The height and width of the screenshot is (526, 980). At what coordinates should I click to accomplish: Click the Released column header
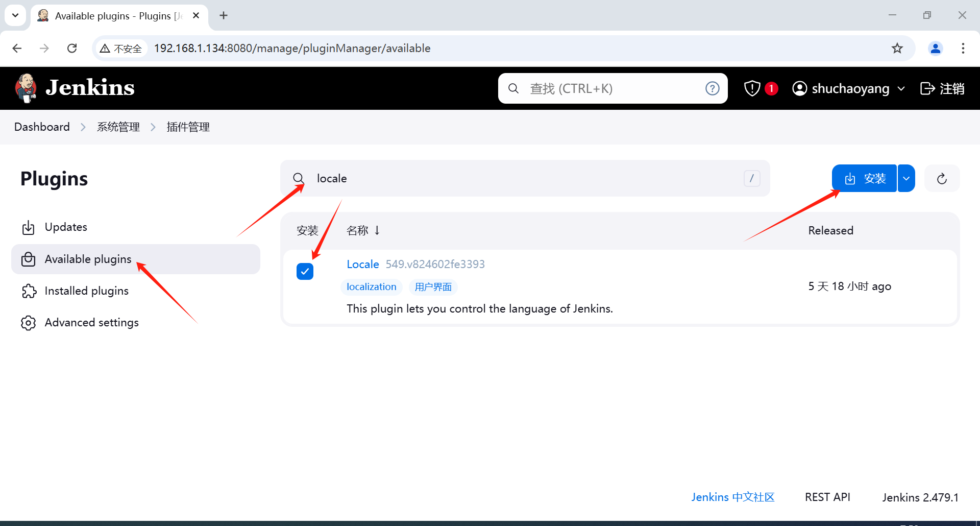(830, 230)
